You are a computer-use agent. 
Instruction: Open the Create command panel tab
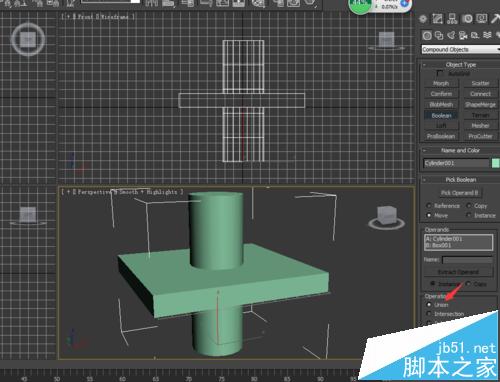point(423,19)
